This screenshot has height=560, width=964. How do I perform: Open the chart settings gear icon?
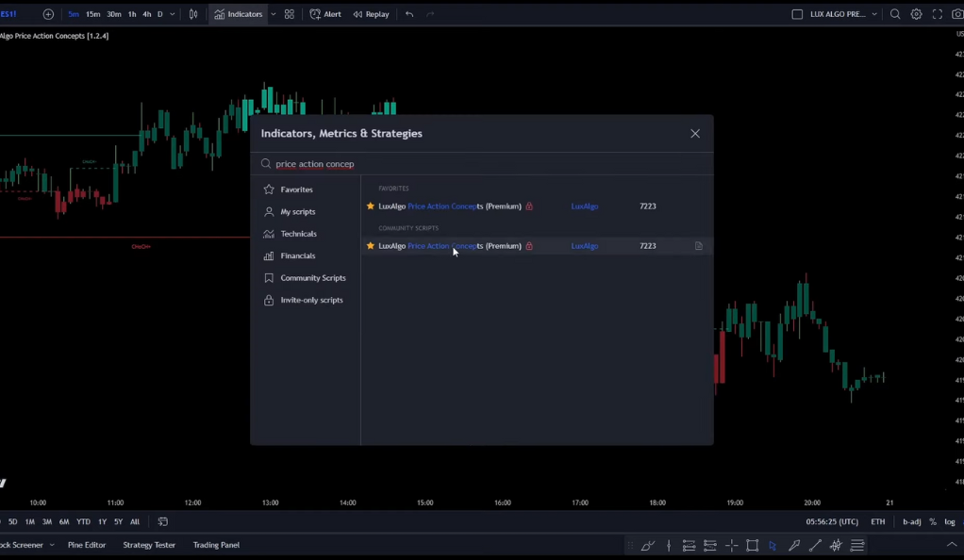click(x=916, y=14)
